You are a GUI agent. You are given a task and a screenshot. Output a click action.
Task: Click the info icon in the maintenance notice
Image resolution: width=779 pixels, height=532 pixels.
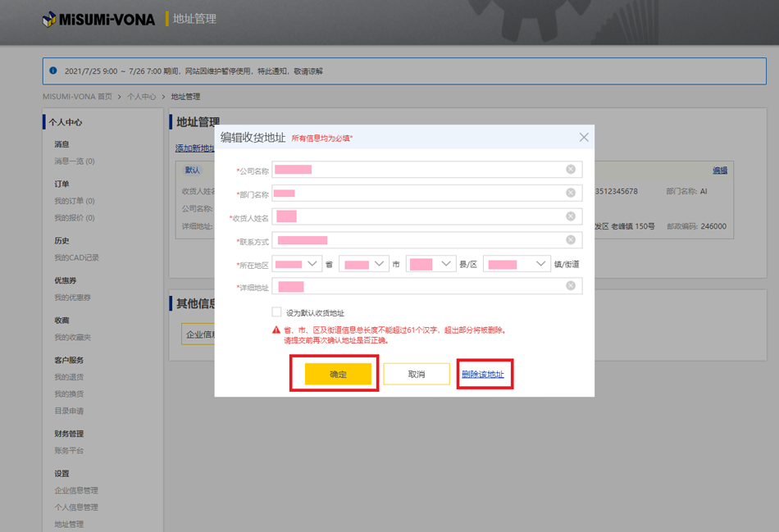pyautogui.click(x=53, y=71)
